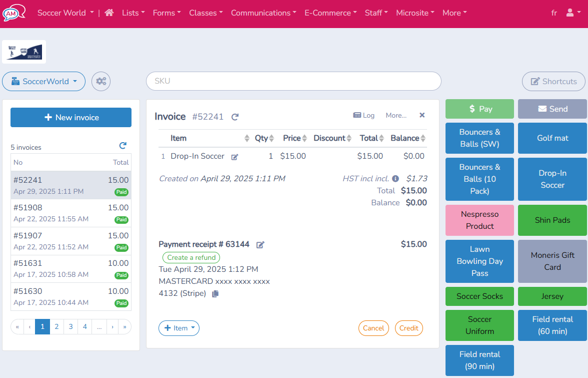Screen dimensions: 588x378
Task: Switch language to fr
Action: (x=554, y=13)
